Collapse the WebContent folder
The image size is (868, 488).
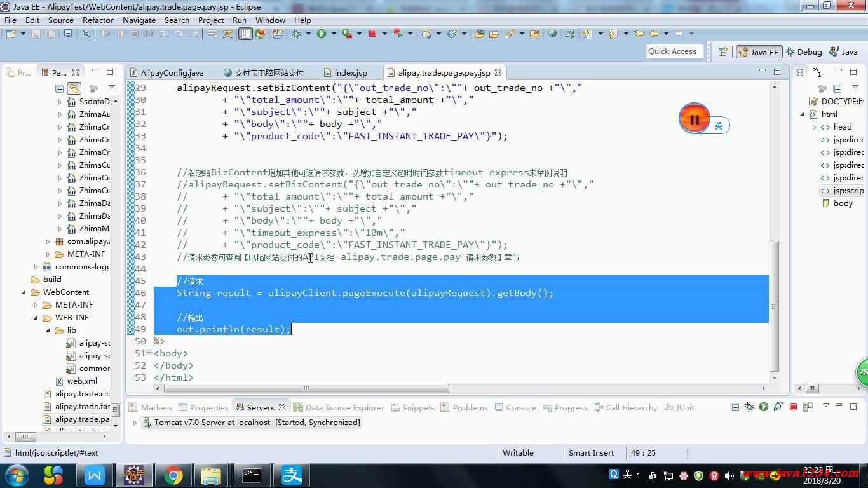[24, 292]
